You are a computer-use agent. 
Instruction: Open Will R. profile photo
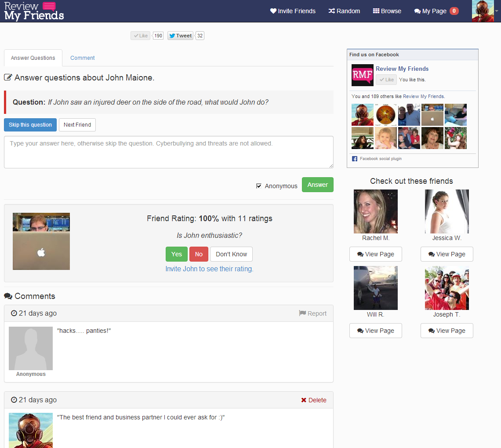[x=376, y=288]
